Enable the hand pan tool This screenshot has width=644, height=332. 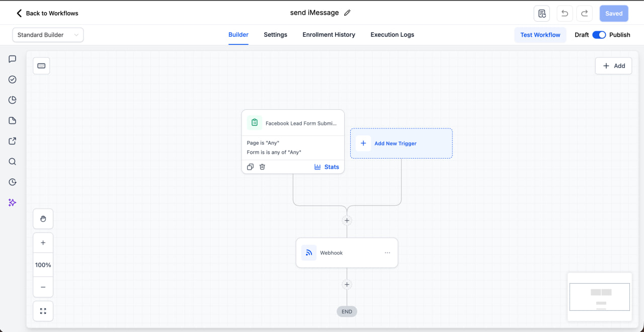pos(43,218)
